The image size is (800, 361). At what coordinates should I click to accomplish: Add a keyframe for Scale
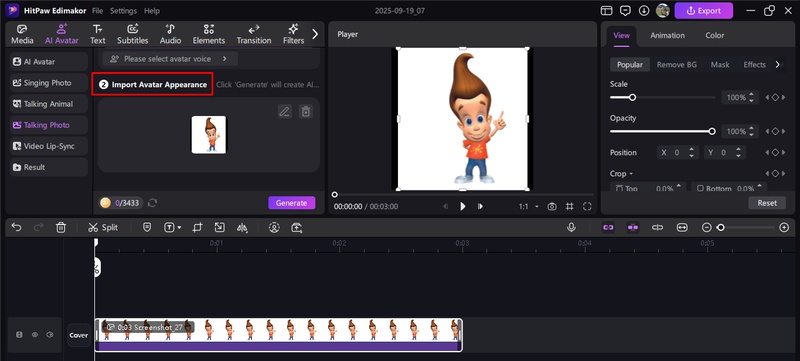click(x=775, y=97)
